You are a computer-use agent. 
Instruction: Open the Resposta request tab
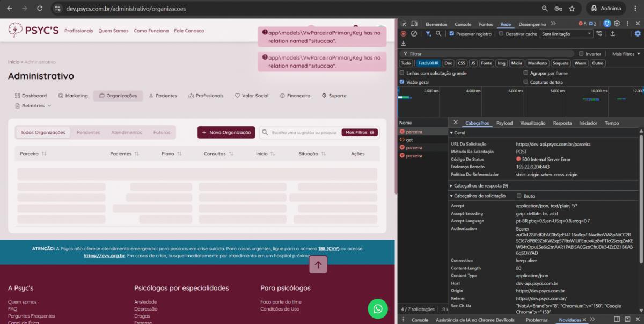tap(562, 123)
